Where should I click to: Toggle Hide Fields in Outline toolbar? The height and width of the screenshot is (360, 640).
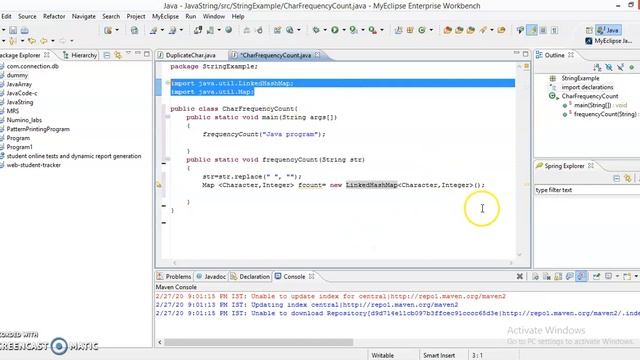click(x=609, y=67)
